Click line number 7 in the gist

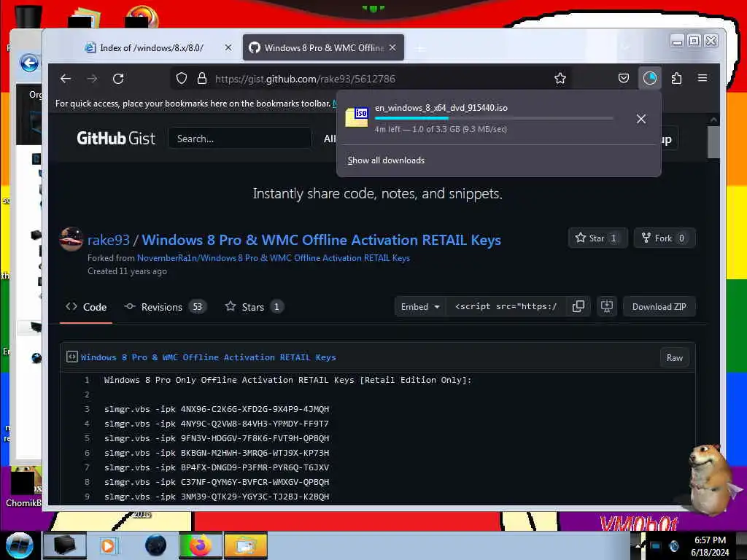87,467
